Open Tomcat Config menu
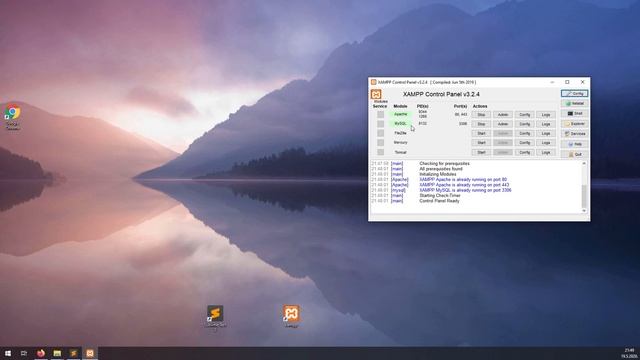 click(524, 152)
